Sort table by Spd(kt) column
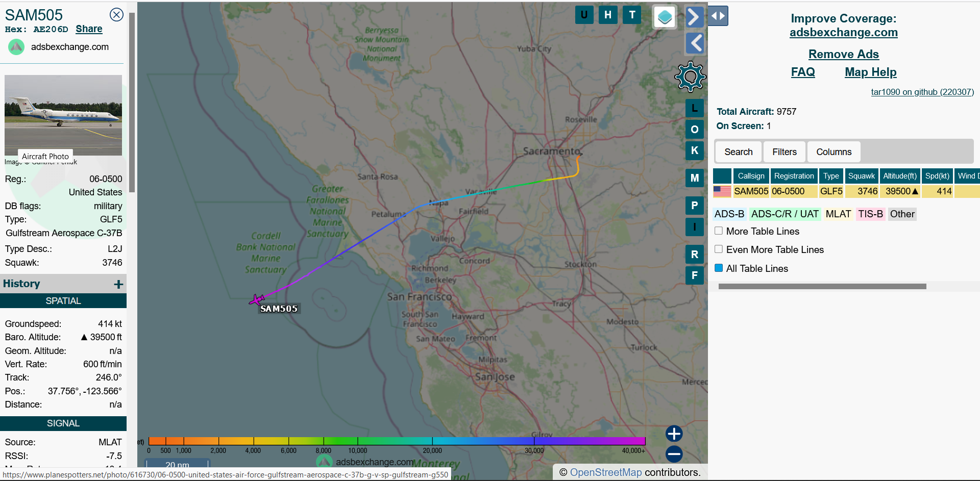The height and width of the screenshot is (481, 980). pyautogui.click(x=937, y=176)
